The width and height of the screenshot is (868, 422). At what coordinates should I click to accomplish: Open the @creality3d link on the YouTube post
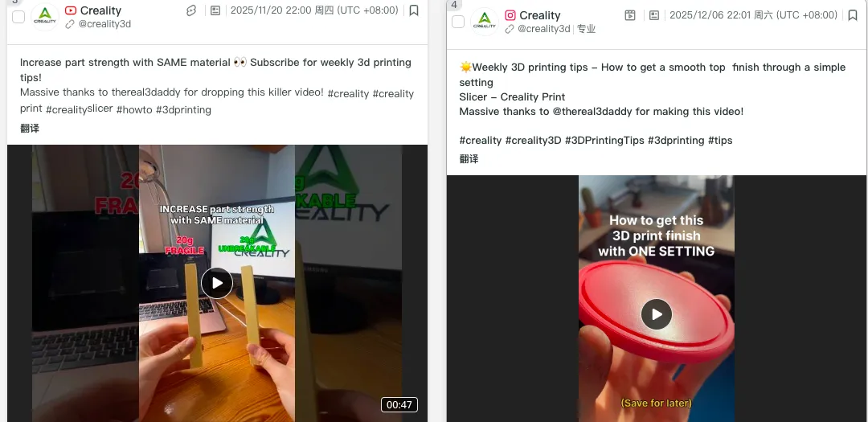(x=104, y=24)
